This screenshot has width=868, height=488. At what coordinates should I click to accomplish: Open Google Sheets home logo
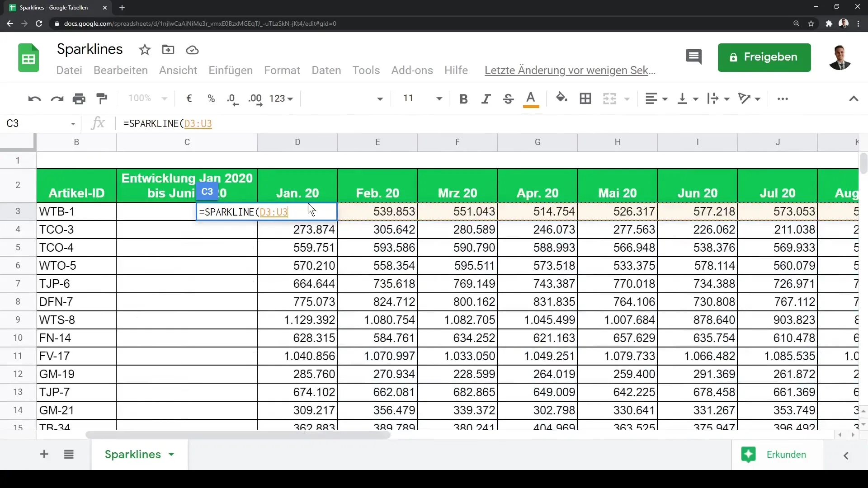28,58
